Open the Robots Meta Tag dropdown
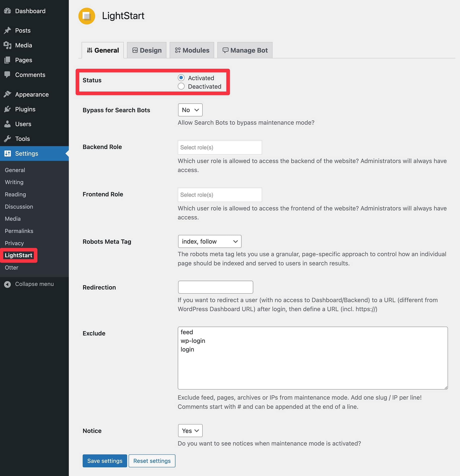The width and height of the screenshot is (460, 476). click(x=209, y=241)
